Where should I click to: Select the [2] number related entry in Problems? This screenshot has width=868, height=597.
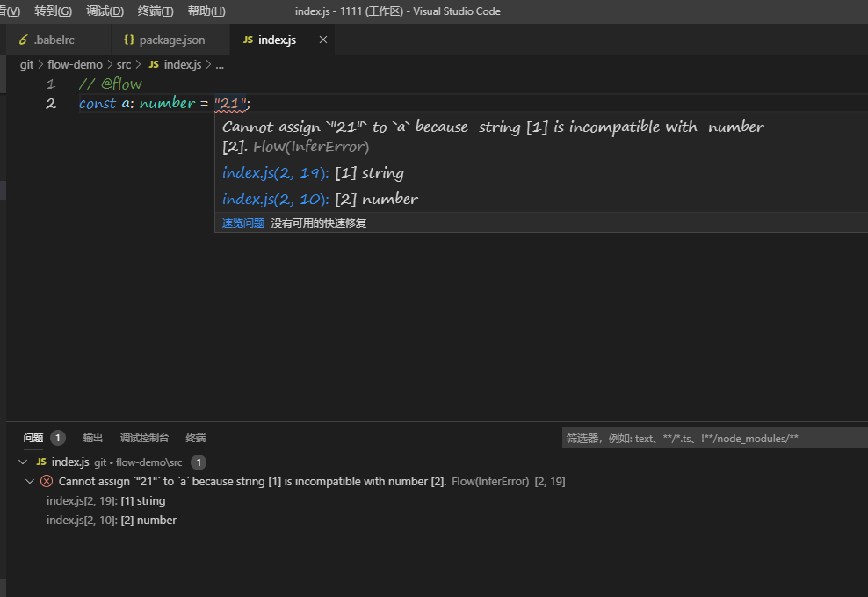click(x=111, y=521)
